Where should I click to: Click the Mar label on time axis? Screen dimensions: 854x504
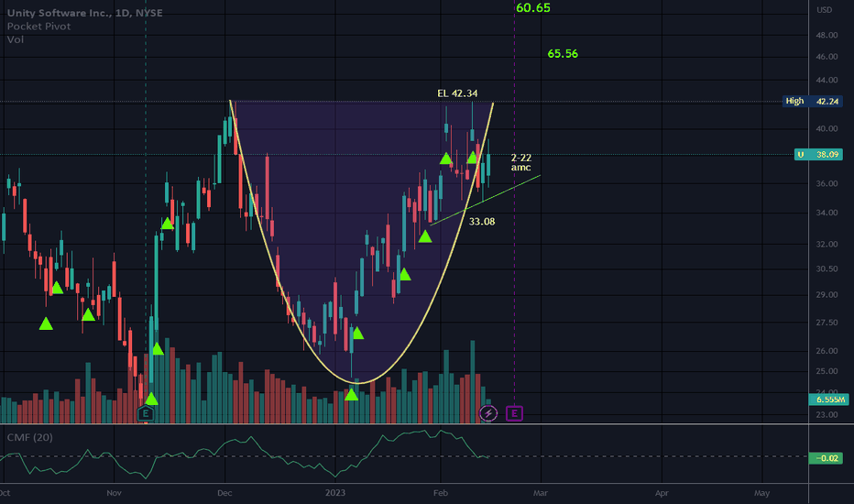[x=541, y=493]
